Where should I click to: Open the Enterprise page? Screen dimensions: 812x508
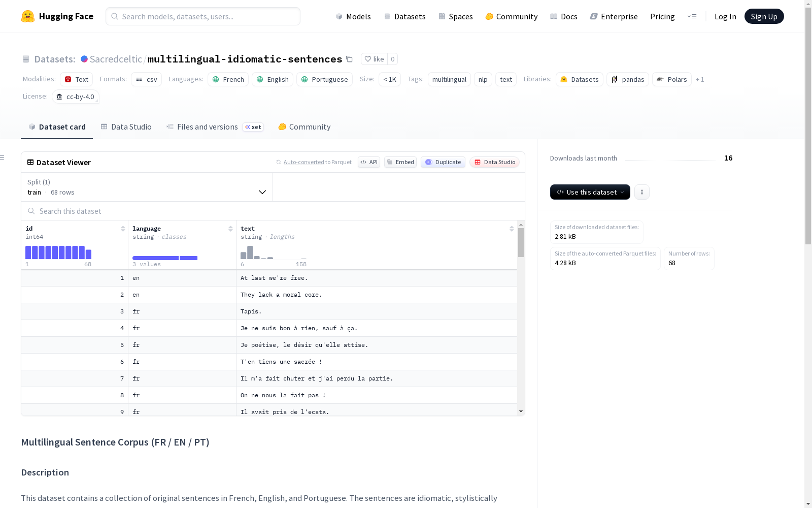point(614,16)
